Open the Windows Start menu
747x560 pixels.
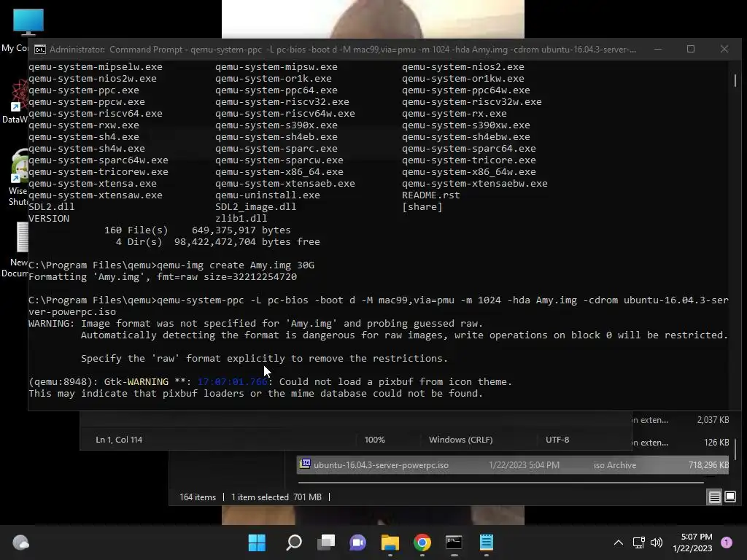pos(258,542)
